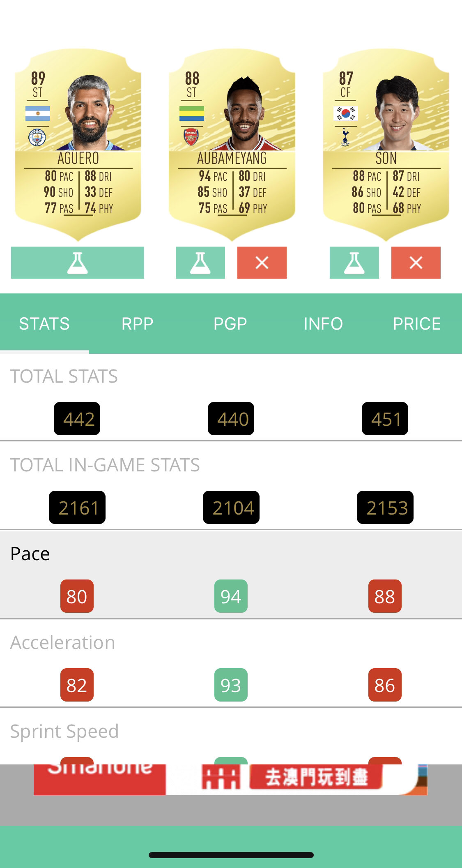Select the STATS tab
The width and height of the screenshot is (462, 868).
coord(44,324)
